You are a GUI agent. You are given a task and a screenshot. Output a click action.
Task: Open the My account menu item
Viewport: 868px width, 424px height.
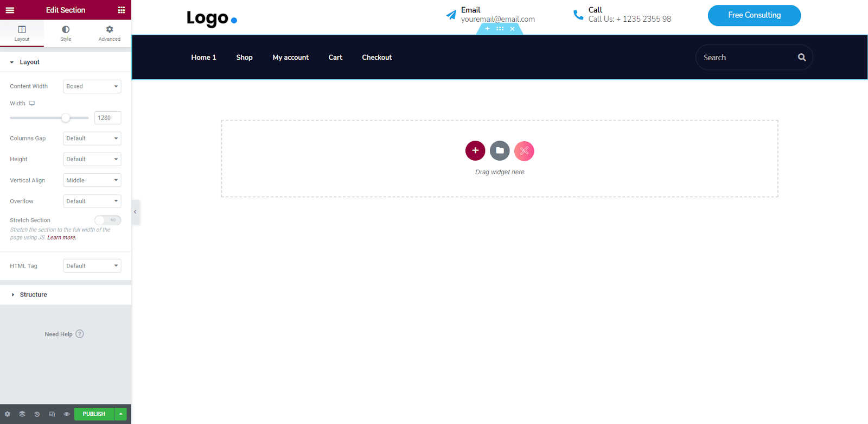pyautogui.click(x=290, y=58)
